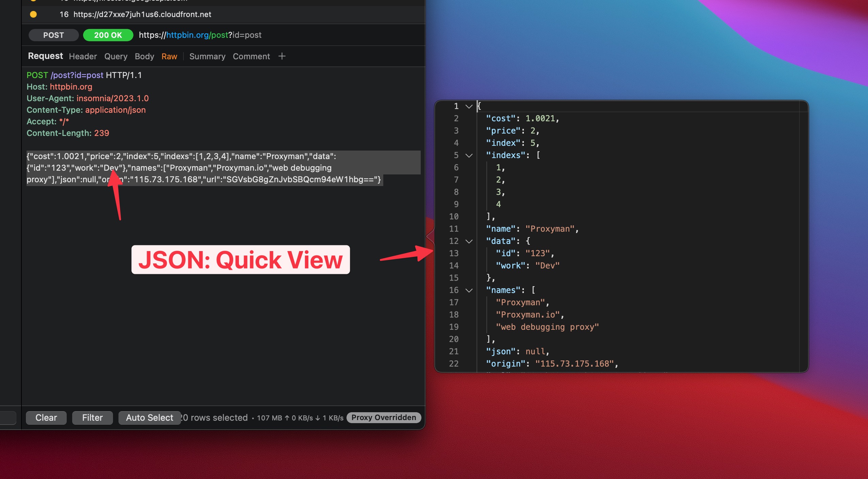Viewport: 868px width, 479px height.
Task: Click the Auto Select button
Action: point(149,418)
